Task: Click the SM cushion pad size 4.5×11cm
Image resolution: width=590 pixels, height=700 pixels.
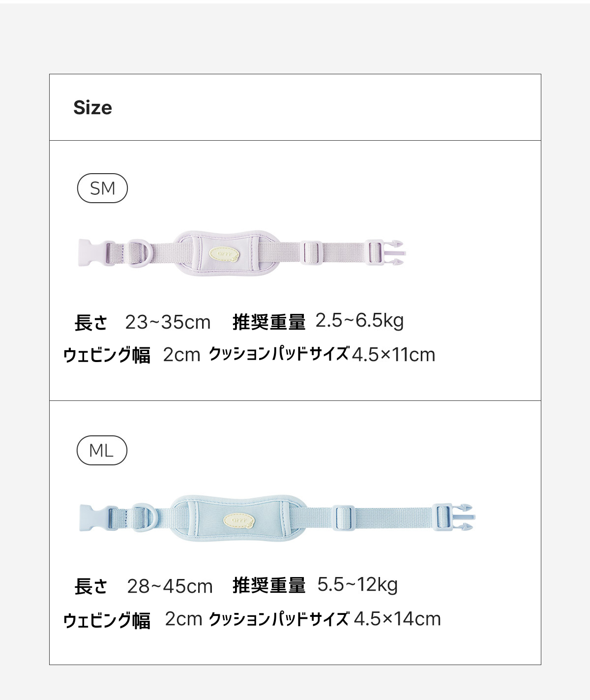Action: pos(394,355)
